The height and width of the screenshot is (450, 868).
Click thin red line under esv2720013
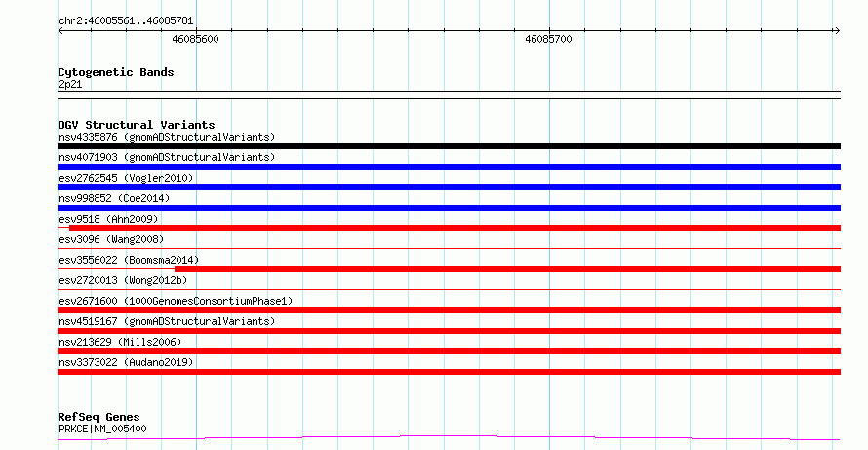coord(449,289)
